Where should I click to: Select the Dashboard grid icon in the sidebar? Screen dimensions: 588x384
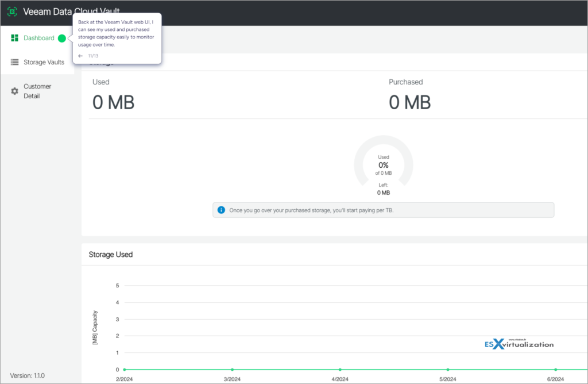pyautogui.click(x=14, y=38)
